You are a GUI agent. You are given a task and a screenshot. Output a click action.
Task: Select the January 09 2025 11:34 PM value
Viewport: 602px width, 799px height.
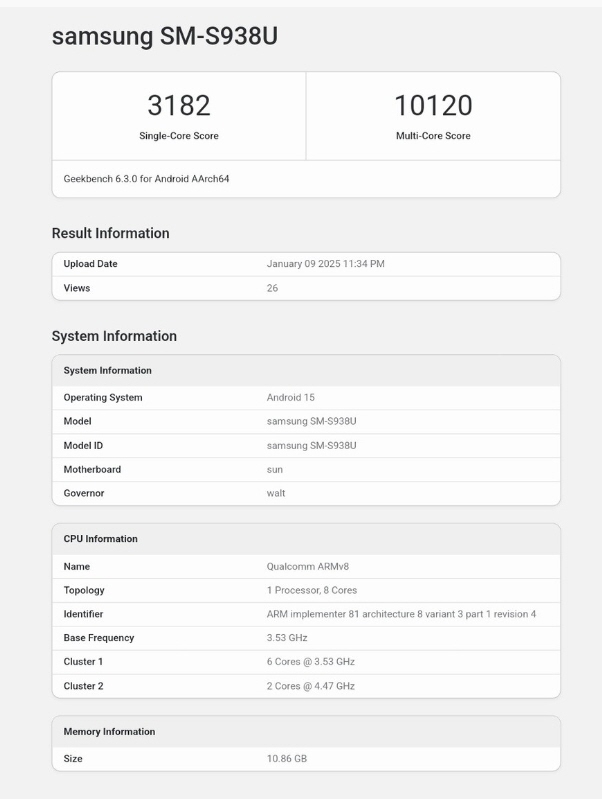coord(325,263)
